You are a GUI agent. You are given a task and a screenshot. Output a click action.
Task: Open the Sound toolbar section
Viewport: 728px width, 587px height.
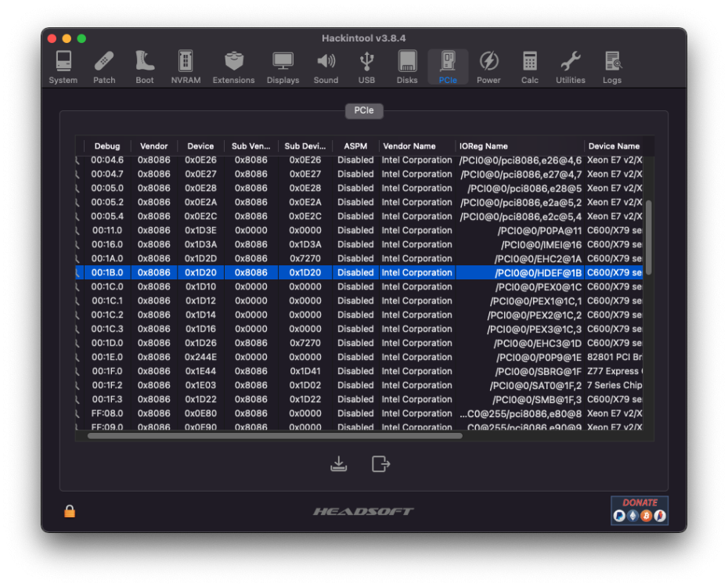(326, 67)
